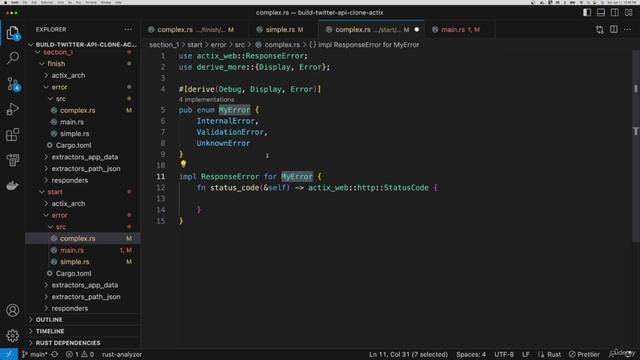Split the editor to the right
This screenshot has height=360, width=640.
613,29
